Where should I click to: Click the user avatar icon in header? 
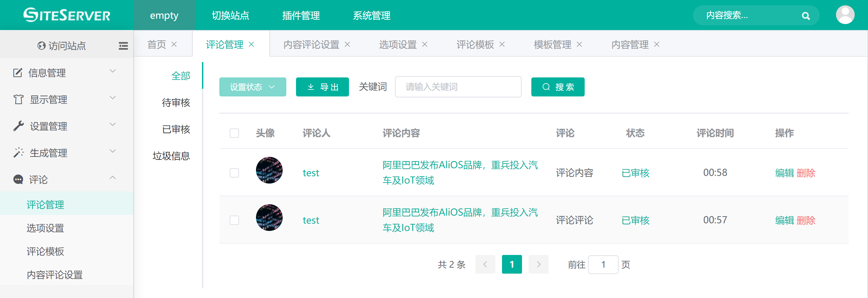tap(845, 15)
